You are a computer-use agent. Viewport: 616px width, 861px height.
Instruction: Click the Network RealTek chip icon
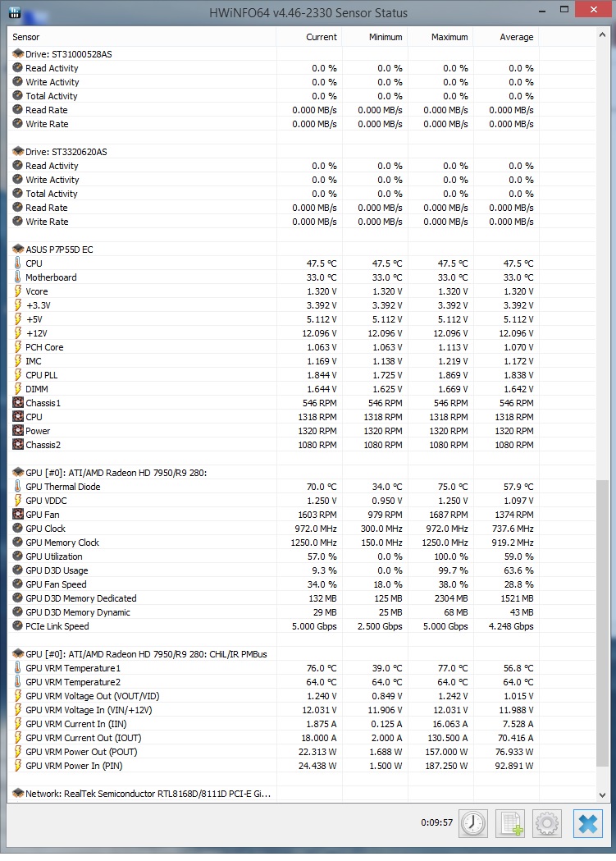[x=17, y=794]
